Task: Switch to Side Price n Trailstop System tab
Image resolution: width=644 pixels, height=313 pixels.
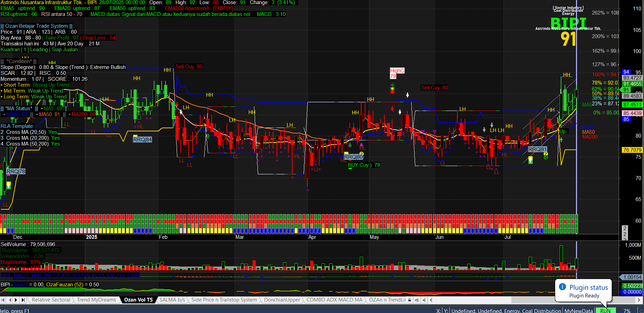Action: tap(224, 300)
